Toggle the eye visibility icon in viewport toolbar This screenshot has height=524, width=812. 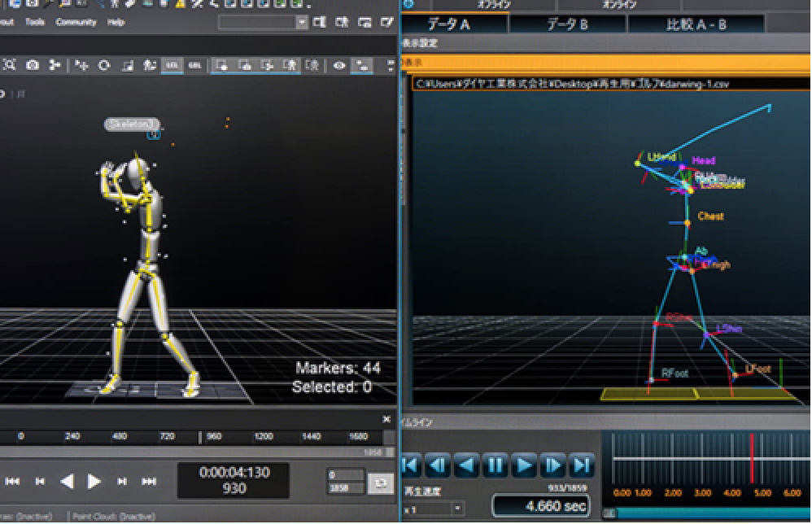[339, 65]
